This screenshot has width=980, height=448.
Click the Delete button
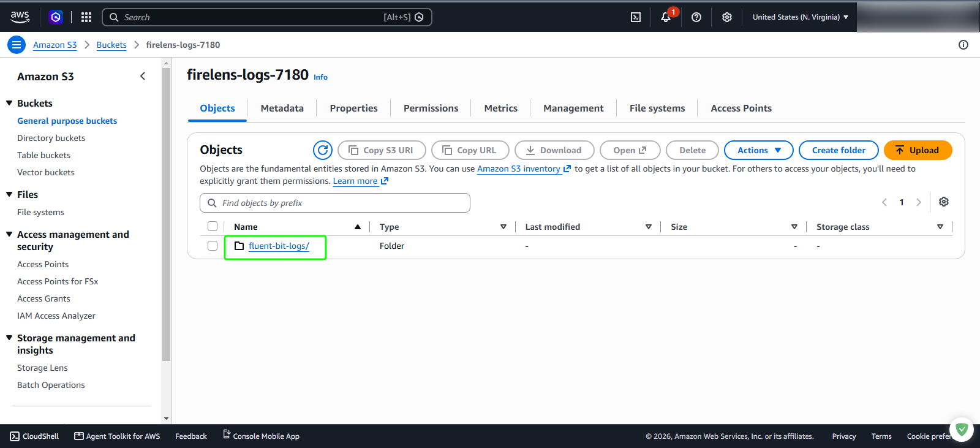(692, 150)
